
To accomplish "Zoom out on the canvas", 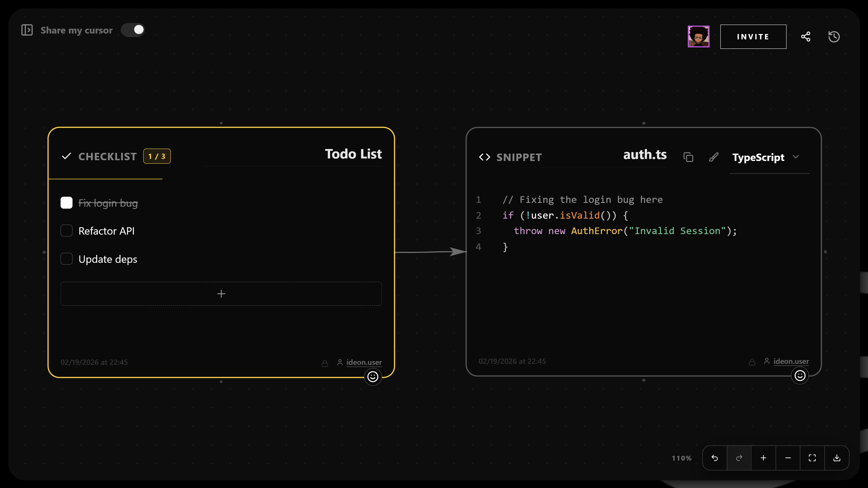I will [788, 458].
